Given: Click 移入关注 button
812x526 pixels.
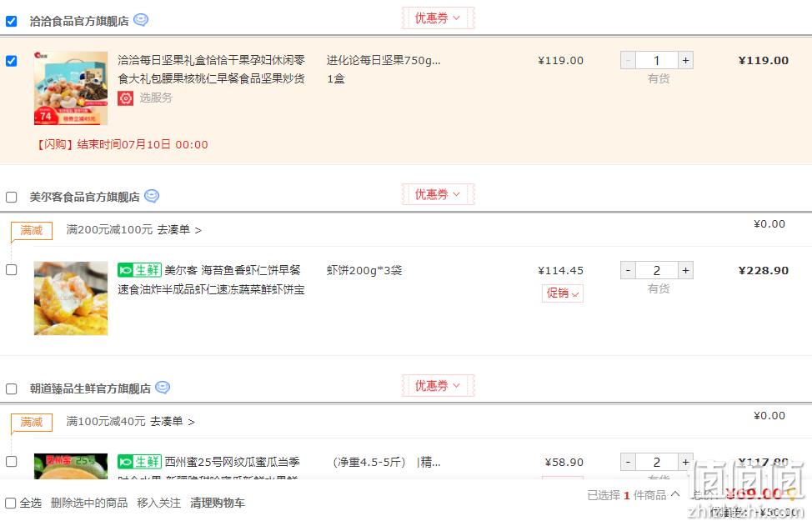Looking at the screenshot, I should click(159, 503).
